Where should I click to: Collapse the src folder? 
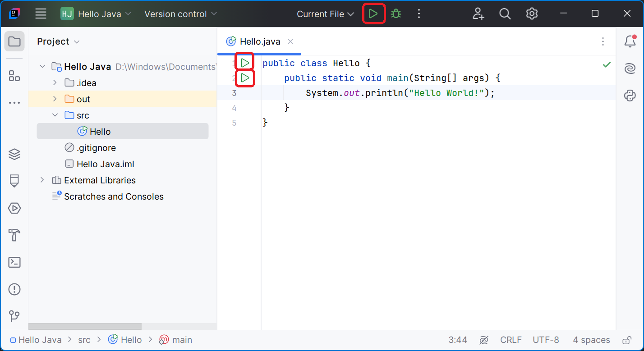pos(55,115)
